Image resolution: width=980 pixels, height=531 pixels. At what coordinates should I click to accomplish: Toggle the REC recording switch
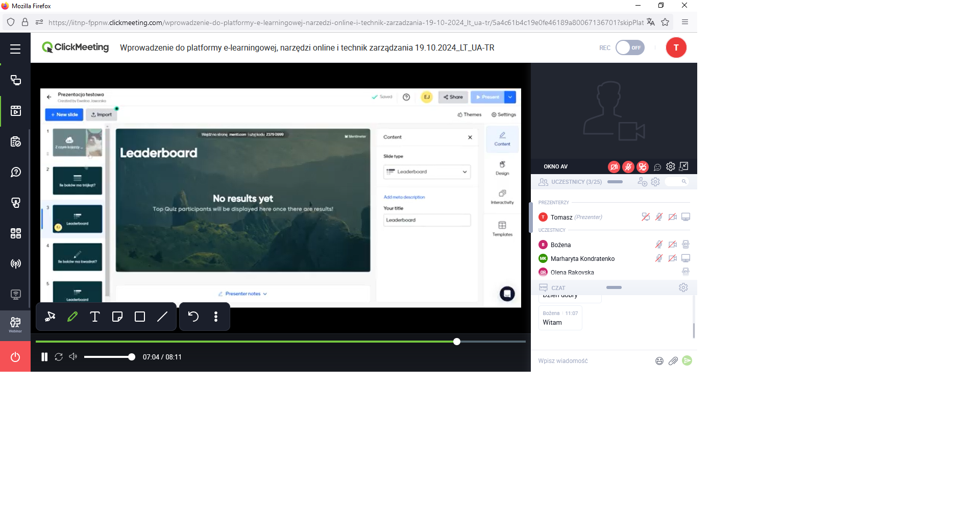[x=630, y=47]
